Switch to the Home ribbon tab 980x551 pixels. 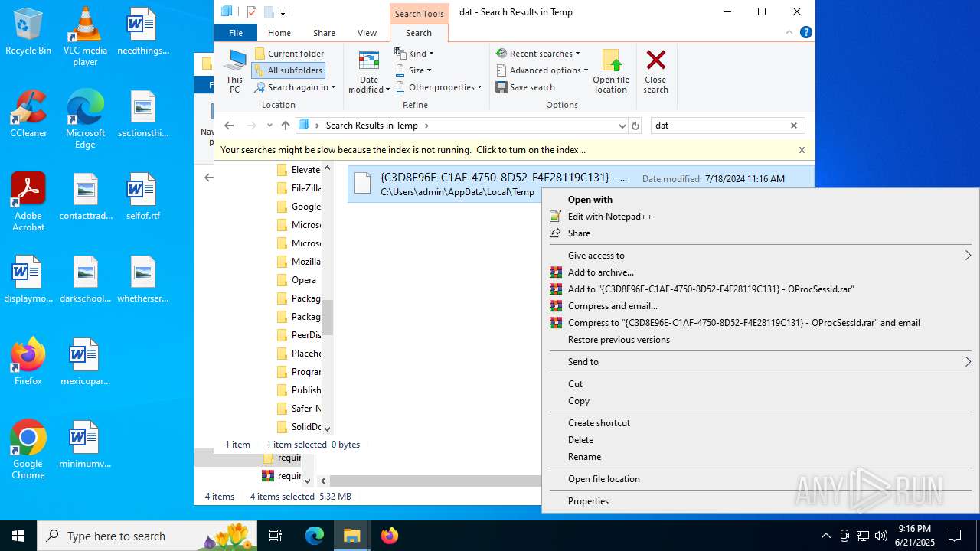click(279, 33)
